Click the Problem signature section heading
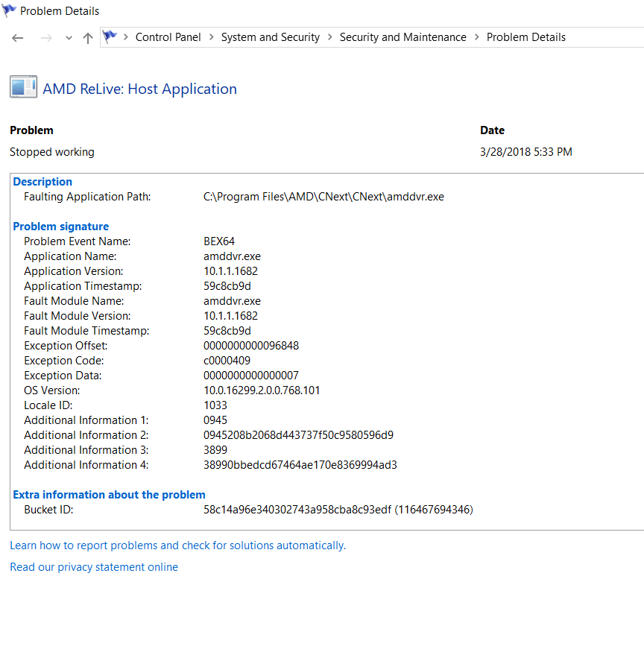This screenshot has height=658, width=644. tap(61, 227)
